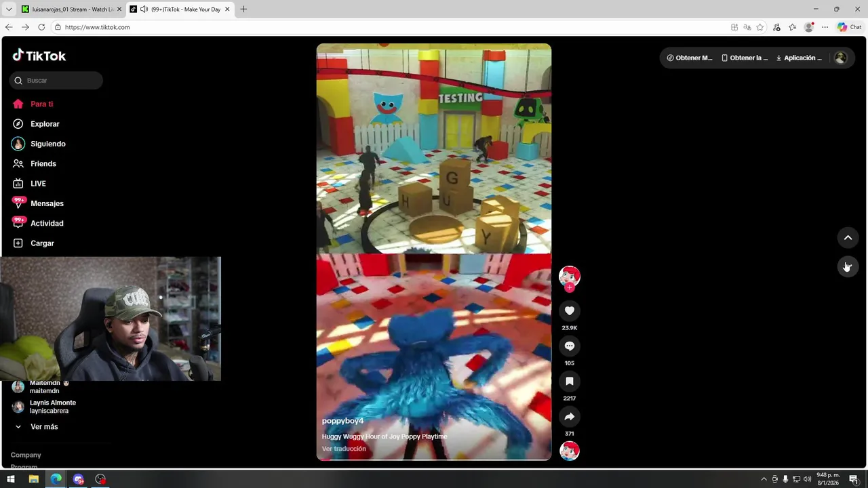
Task: Show hidden system tray icons
Action: click(764, 479)
